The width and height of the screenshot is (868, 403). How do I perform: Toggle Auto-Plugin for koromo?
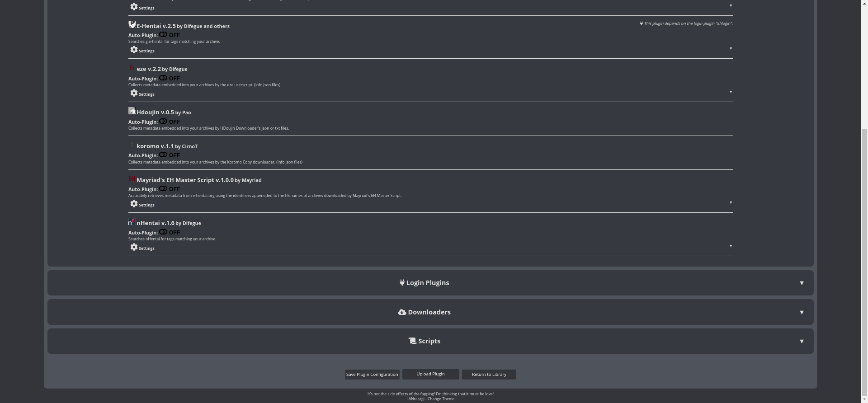(163, 155)
